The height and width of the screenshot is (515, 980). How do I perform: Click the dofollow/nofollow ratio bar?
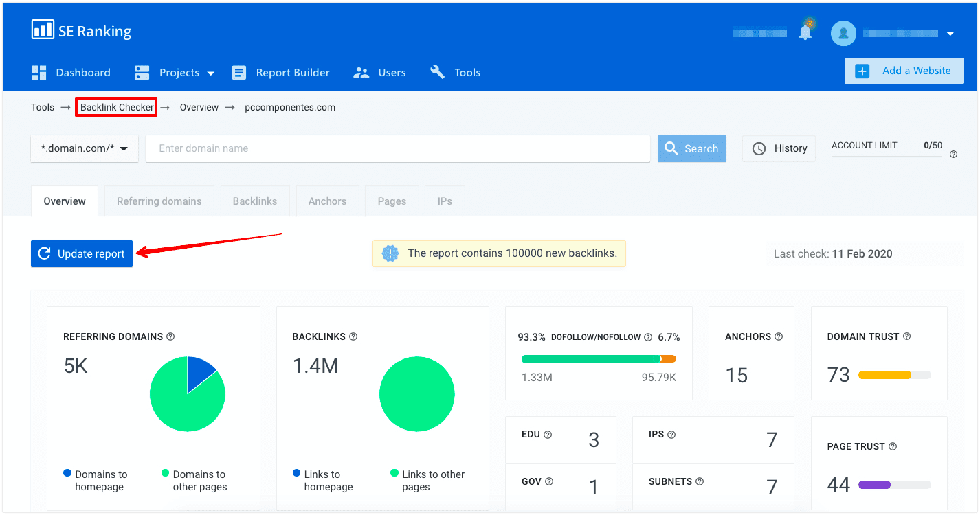599,358
